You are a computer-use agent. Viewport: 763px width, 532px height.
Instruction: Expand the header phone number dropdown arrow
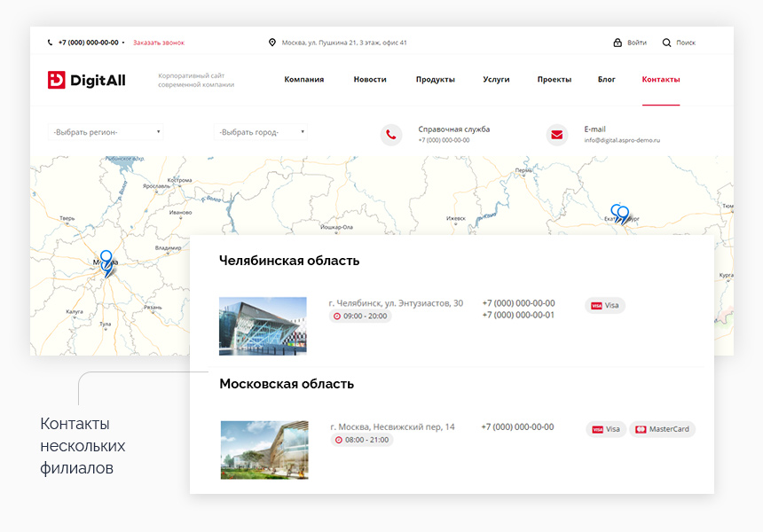(123, 43)
